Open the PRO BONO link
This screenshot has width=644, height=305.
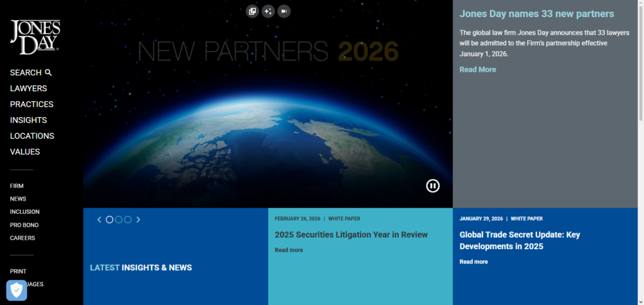point(25,225)
